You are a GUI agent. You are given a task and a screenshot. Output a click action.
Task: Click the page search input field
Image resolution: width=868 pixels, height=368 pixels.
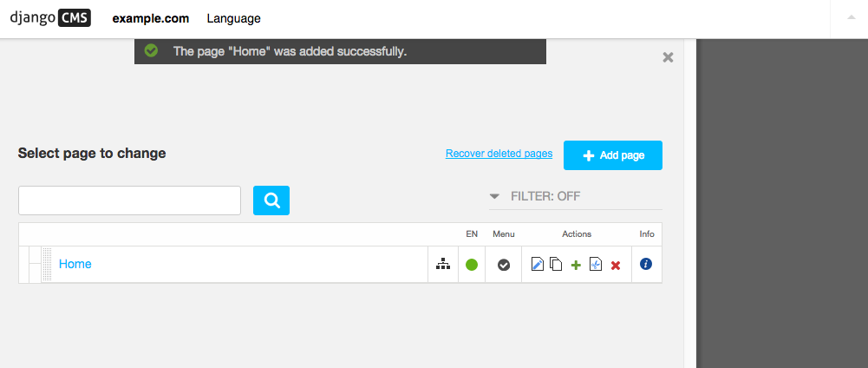pos(129,200)
